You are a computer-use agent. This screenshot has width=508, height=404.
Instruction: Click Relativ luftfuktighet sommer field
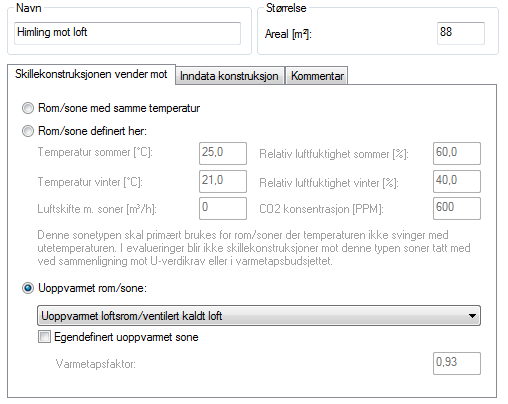[x=457, y=153]
